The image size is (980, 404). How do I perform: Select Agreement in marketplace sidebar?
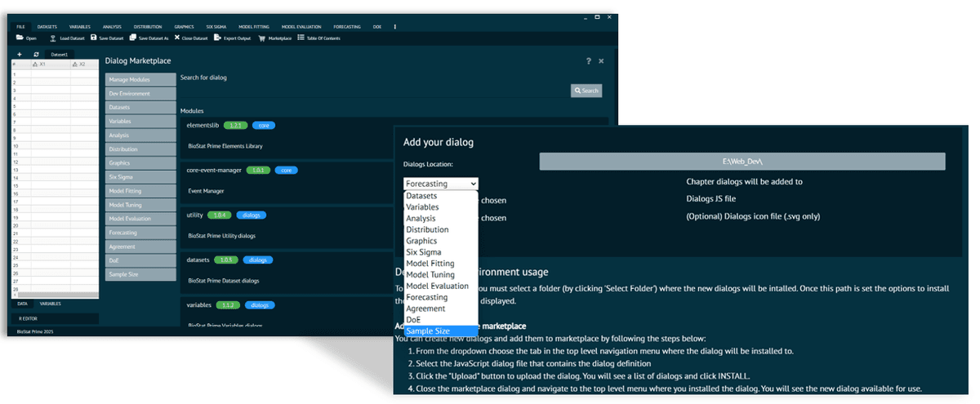140,246
